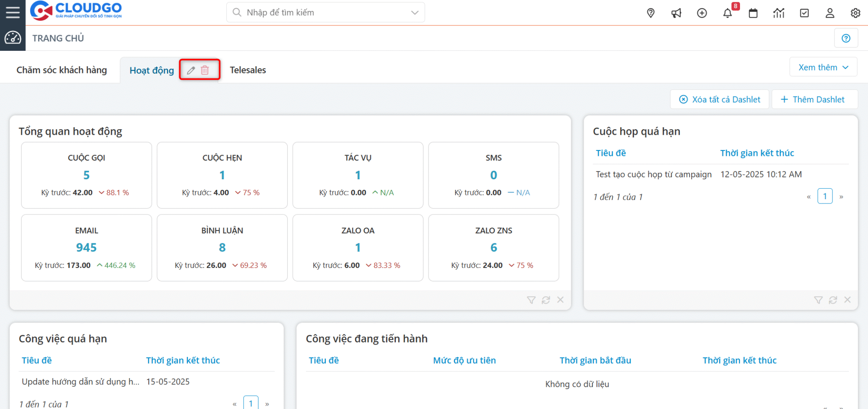The width and height of the screenshot is (868, 409).
Task: Open the calendar icon in header
Action: tap(753, 13)
